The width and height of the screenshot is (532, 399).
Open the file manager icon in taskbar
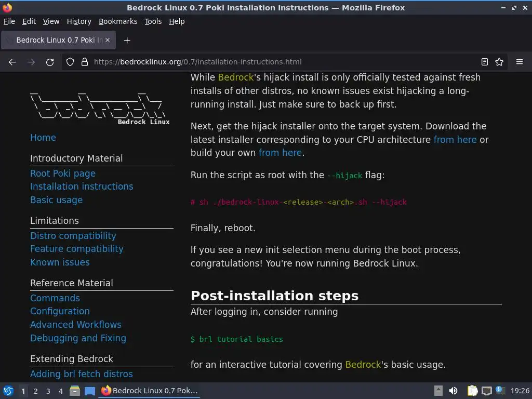pyautogui.click(x=75, y=391)
